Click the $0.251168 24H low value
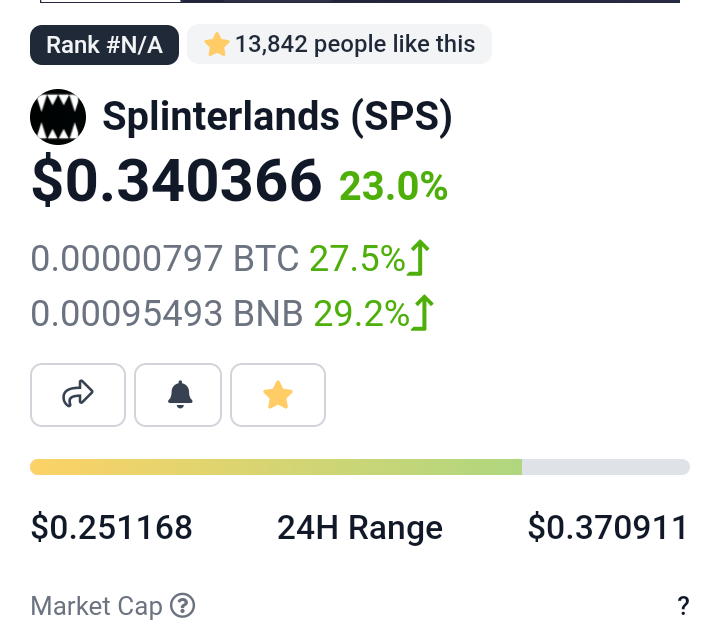Screen dimensions: 720x633 [x=112, y=527]
